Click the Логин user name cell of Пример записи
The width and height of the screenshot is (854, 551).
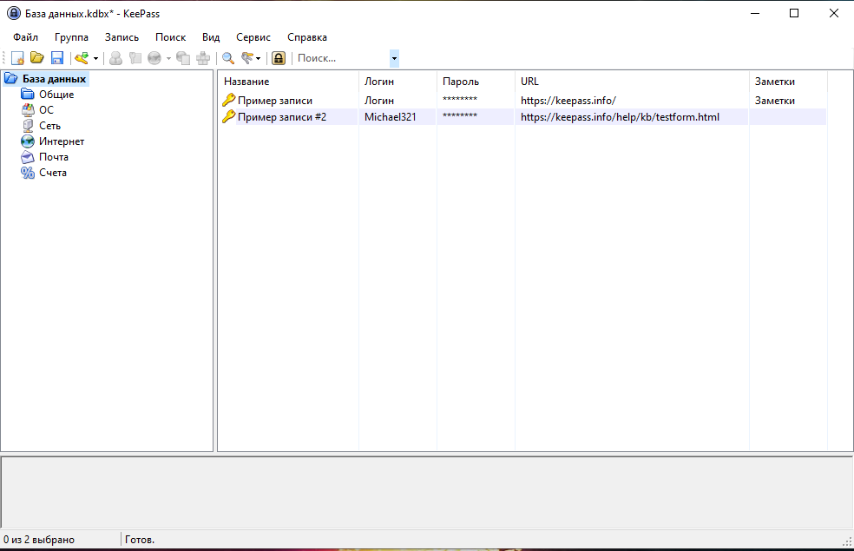click(379, 101)
